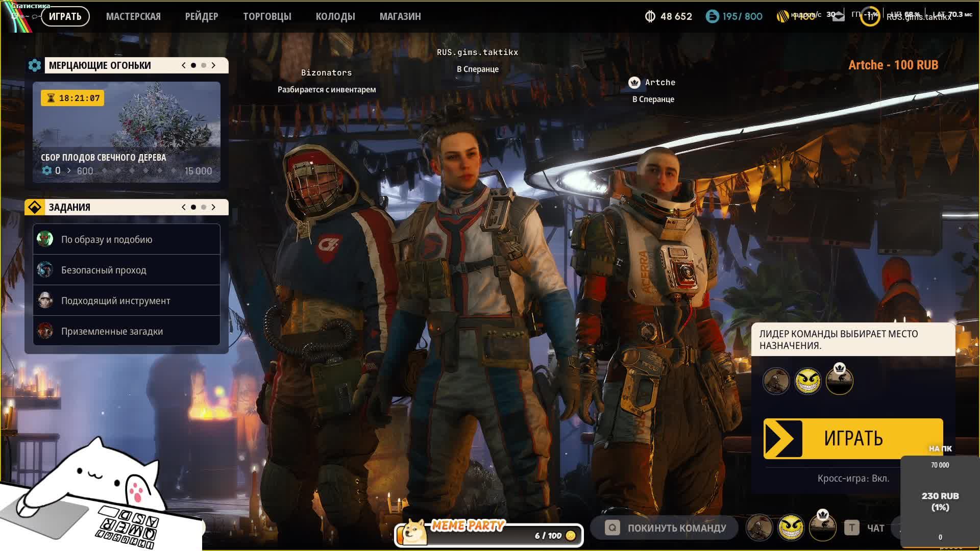Click the blue currency icon next to 195/800
Viewport: 980px width, 551px height.
click(x=712, y=16)
